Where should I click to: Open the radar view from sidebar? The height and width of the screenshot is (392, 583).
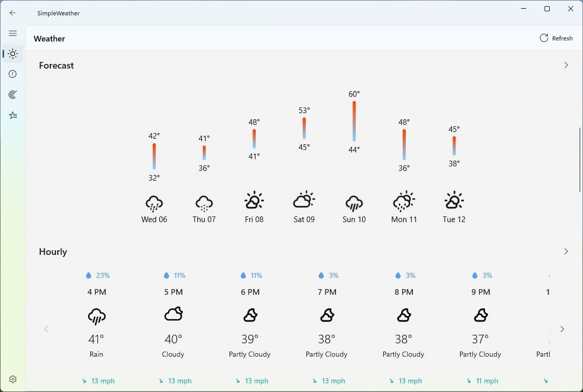[x=12, y=94]
